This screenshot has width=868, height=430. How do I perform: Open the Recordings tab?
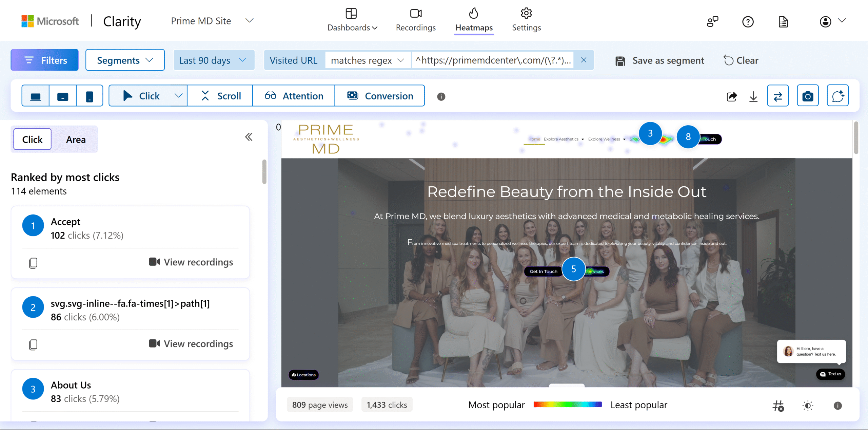pyautogui.click(x=416, y=20)
